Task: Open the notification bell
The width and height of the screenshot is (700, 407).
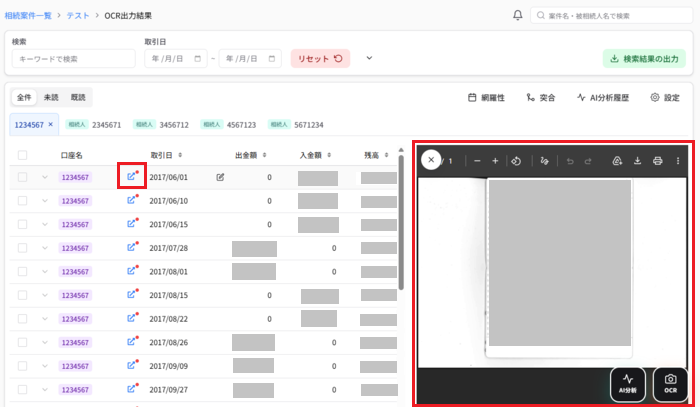Action: (517, 15)
